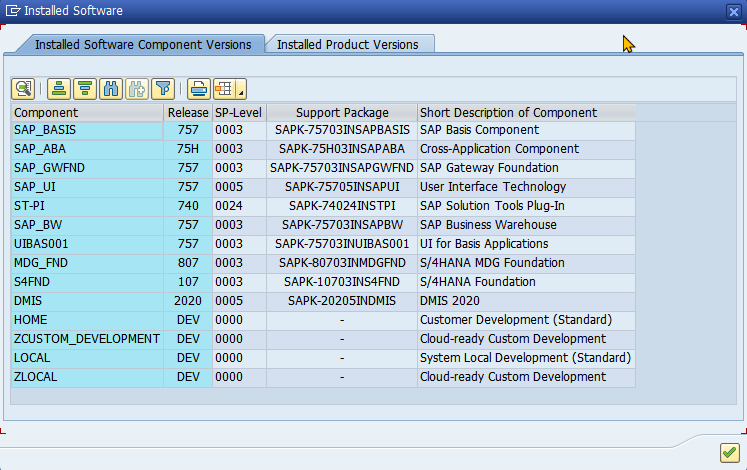Image resolution: width=747 pixels, height=470 pixels.
Task: Click SP-Level 0024 in ST-PI row
Action: [239, 207]
